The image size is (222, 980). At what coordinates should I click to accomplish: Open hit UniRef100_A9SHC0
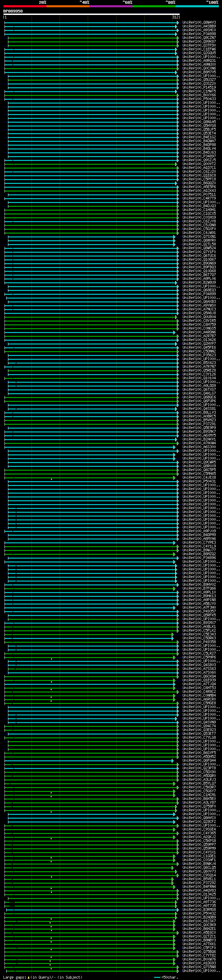199,30
